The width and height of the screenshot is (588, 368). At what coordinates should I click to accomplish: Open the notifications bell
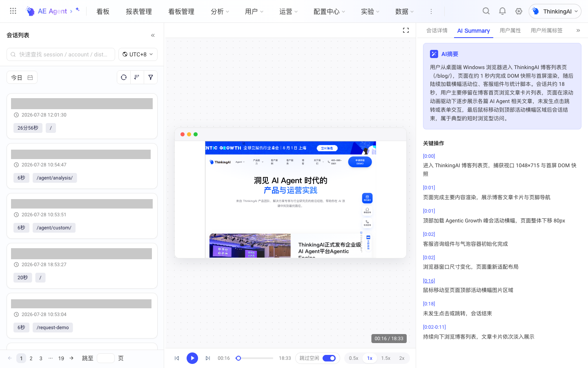[502, 11]
